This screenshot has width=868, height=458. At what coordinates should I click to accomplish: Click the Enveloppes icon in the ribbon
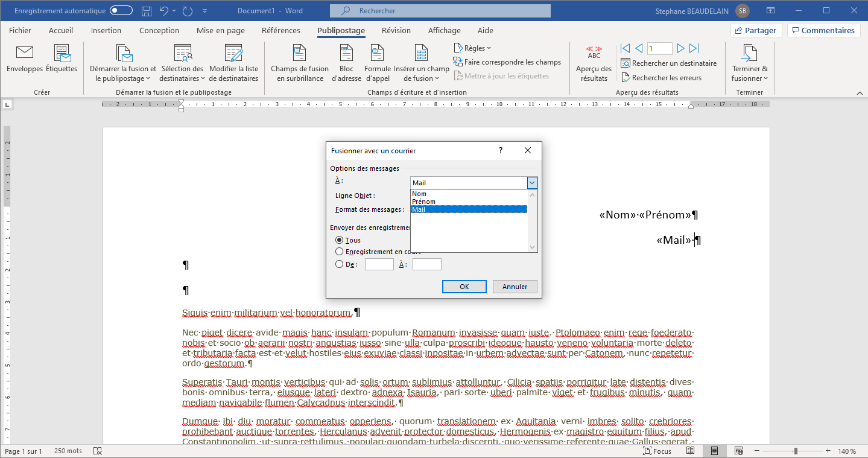coord(25,53)
